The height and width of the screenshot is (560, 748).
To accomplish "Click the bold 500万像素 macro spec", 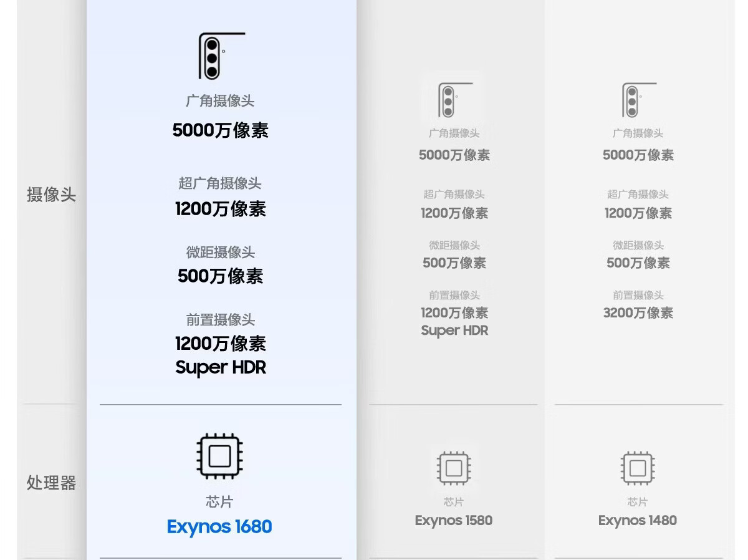I will coord(221,276).
